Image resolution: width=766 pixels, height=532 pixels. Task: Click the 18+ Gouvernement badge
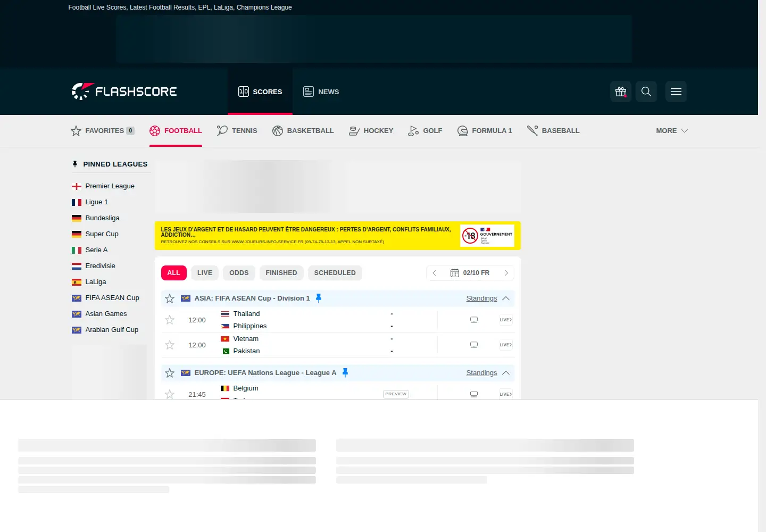(487, 236)
